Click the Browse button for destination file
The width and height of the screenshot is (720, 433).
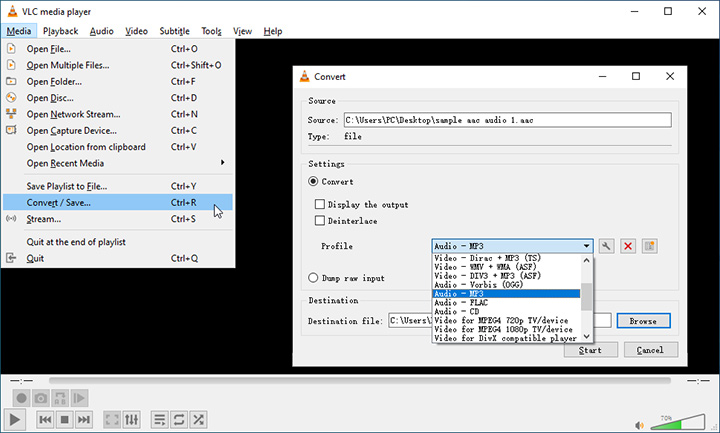coord(643,321)
